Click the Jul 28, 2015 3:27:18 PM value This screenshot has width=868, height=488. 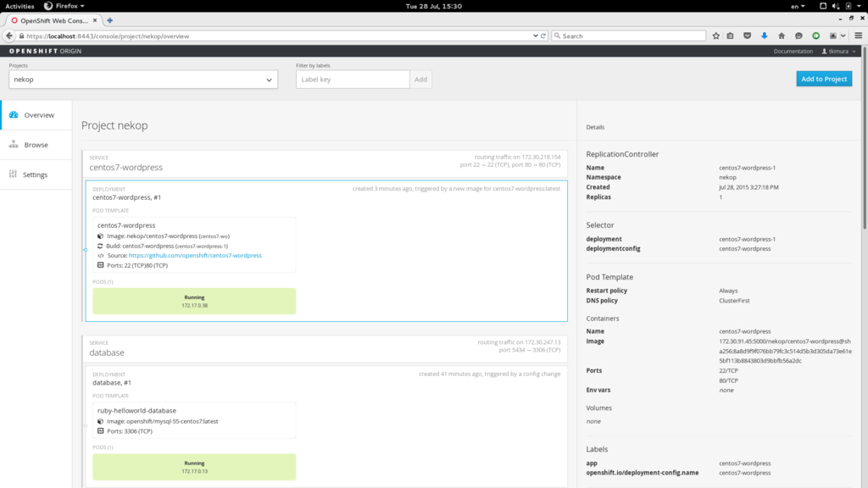[x=748, y=187]
